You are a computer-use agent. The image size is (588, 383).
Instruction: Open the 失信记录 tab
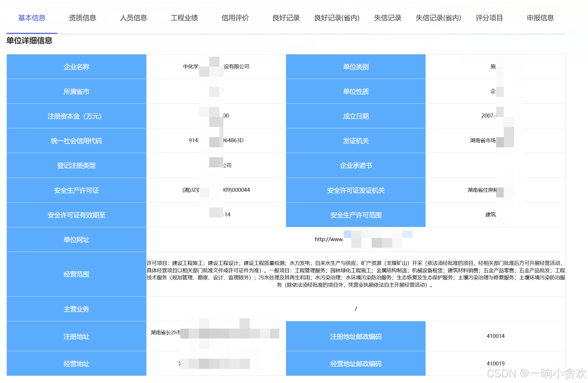click(388, 18)
